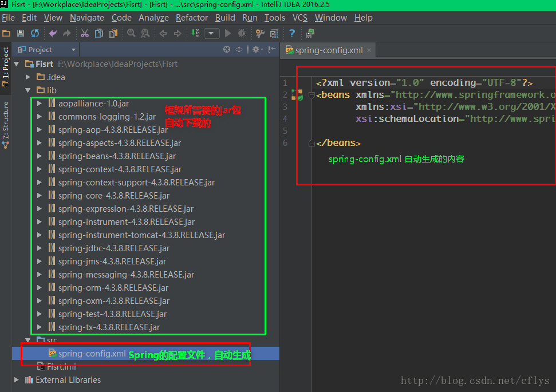Select spring-test-4.3.8.RELEASE.jar
The height and width of the screenshot is (392, 556).
coord(112,314)
